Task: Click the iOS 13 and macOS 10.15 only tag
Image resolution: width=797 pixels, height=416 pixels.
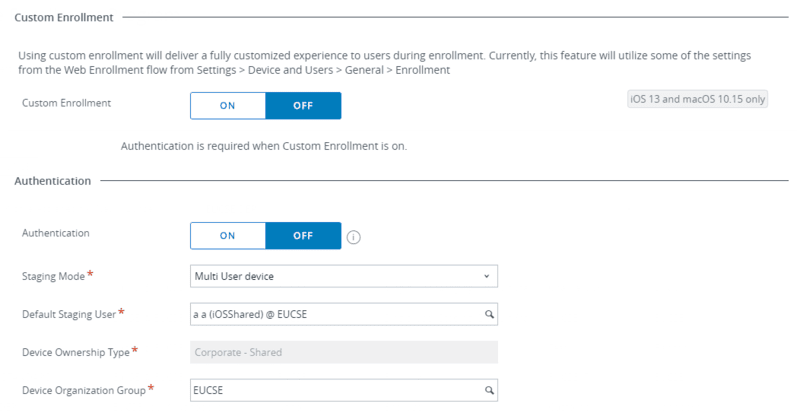Action: 697,99
